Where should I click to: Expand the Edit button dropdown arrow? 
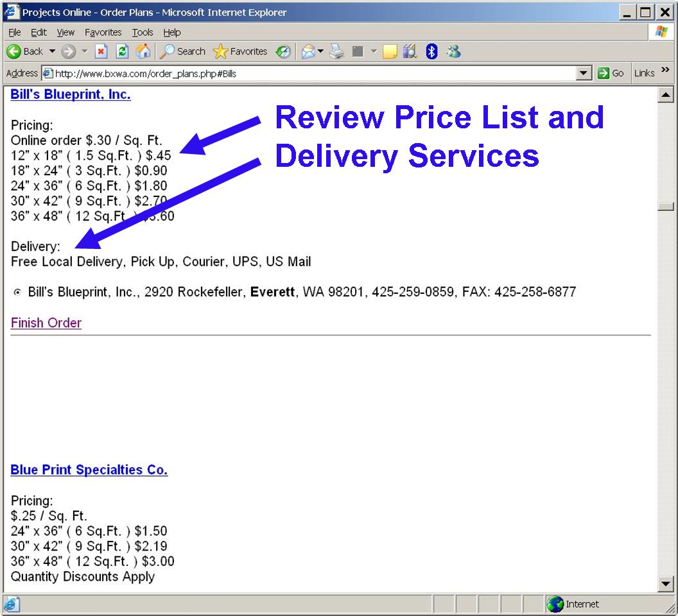pyautogui.click(x=374, y=51)
